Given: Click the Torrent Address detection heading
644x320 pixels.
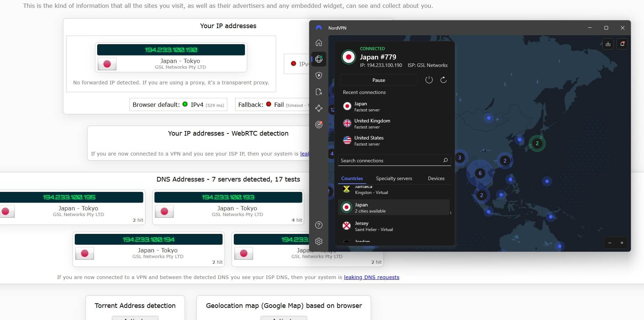Looking at the screenshot, I should click(135, 305).
